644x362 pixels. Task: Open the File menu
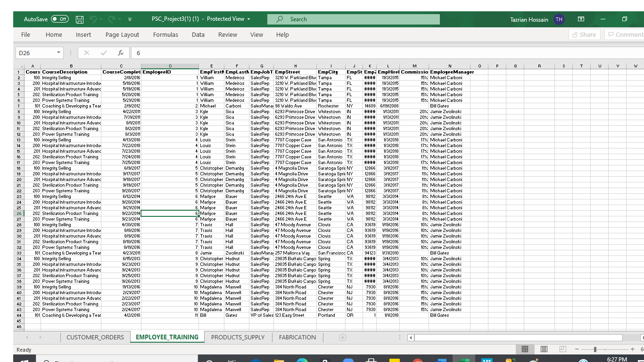click(25, 34)
